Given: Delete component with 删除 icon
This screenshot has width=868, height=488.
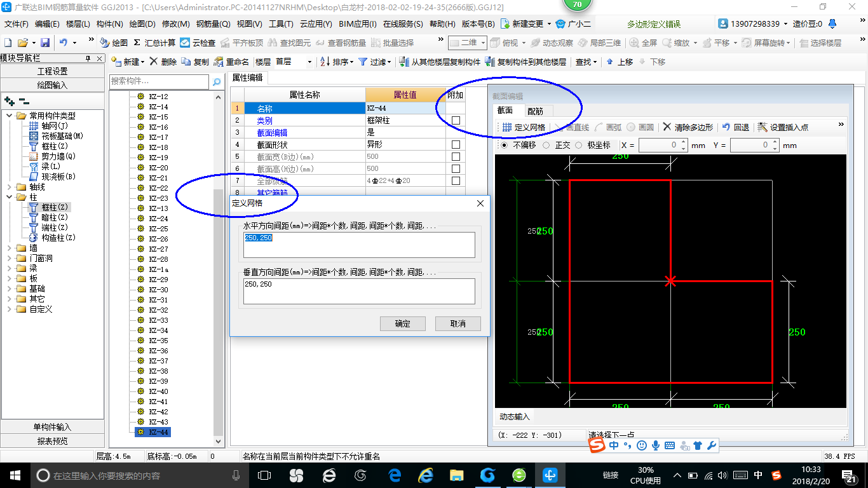Looking at the screenshot, I should pos(163,62).
